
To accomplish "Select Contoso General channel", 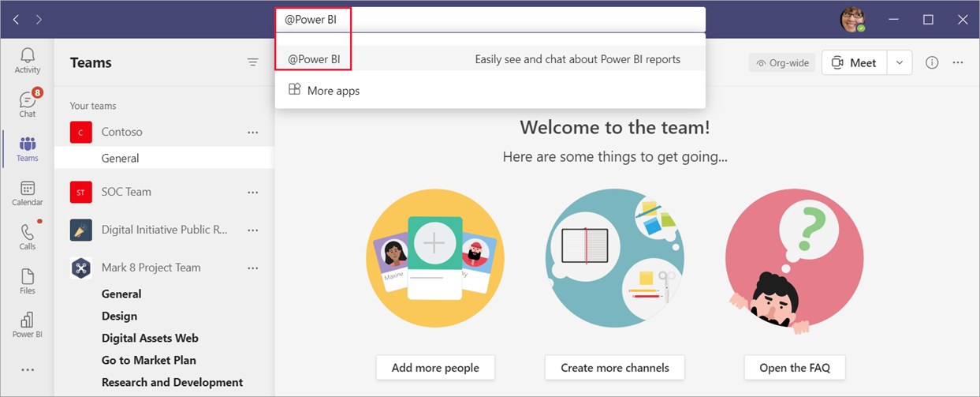I will point(164,158).
